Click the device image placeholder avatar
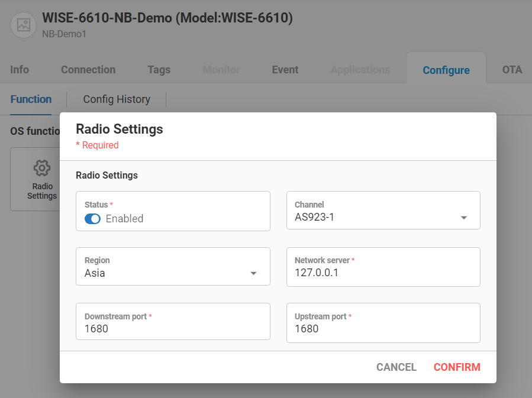The width and height of the screenshot is (532, 398). click(x=23, y=25)
